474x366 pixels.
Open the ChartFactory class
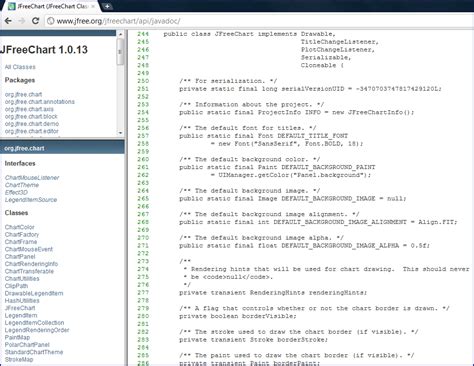(x=22, y=234)
